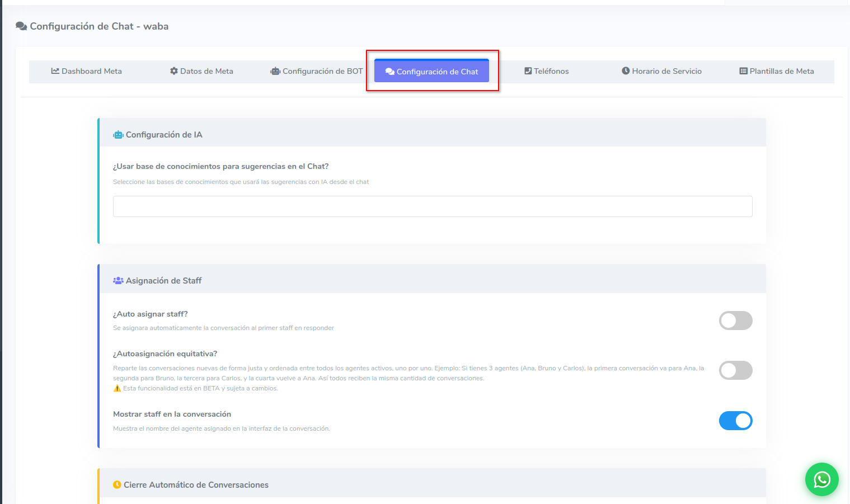Image resolution: width=850 pixels, height=504 pixels.
Task: Click the chart icon beside Dashboard Meta
Action: [x=55, y=71]
